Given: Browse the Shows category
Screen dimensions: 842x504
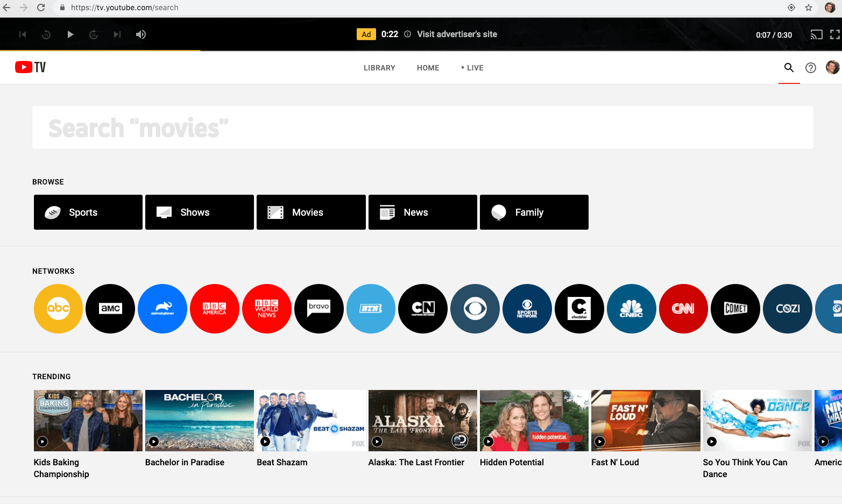Looking at the screenshot, I should click(x=200, y=212).
